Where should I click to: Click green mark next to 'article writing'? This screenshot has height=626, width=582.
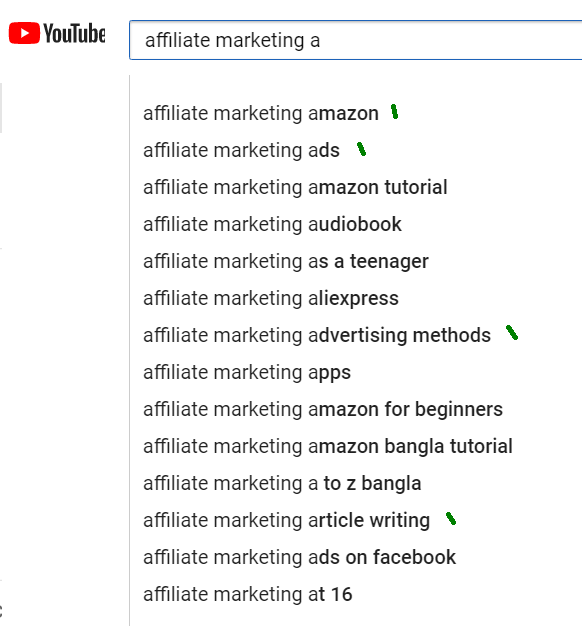(x=451, y=518)
